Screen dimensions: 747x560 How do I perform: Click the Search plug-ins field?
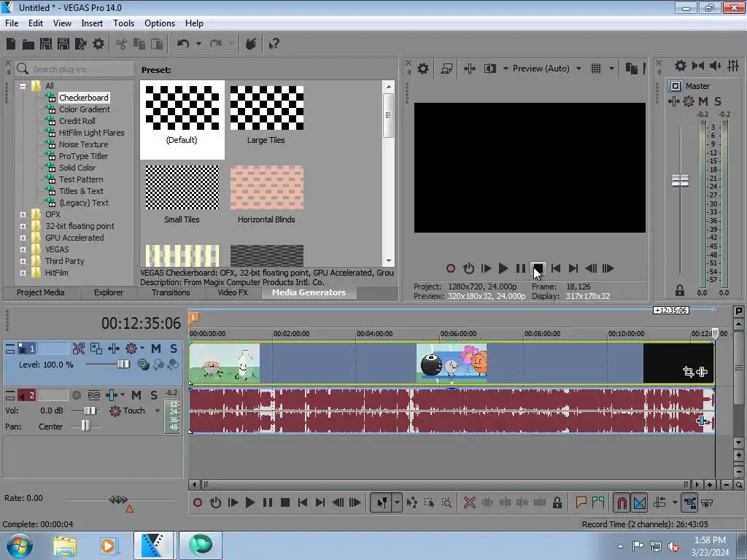[74, 69]
